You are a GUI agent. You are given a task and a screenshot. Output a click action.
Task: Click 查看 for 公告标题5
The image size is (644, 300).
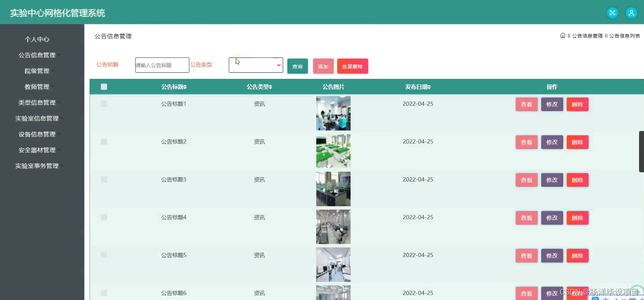pyautogui.click(x=526, y=255)
